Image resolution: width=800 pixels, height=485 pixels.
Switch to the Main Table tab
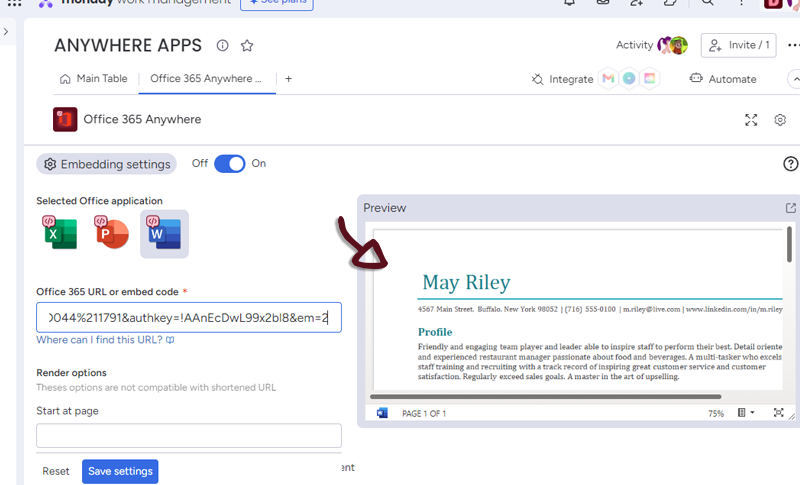coord(94,79)
